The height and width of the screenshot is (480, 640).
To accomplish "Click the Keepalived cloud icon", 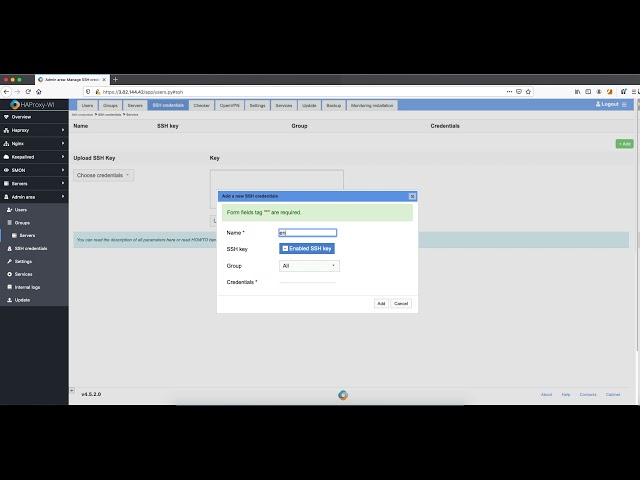I will [6, 157].
